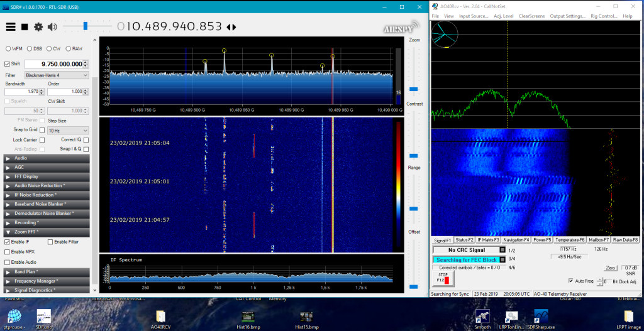Toggle Enable IF checkbox
This screenshot has width=644, height=331.
[7, 242]
